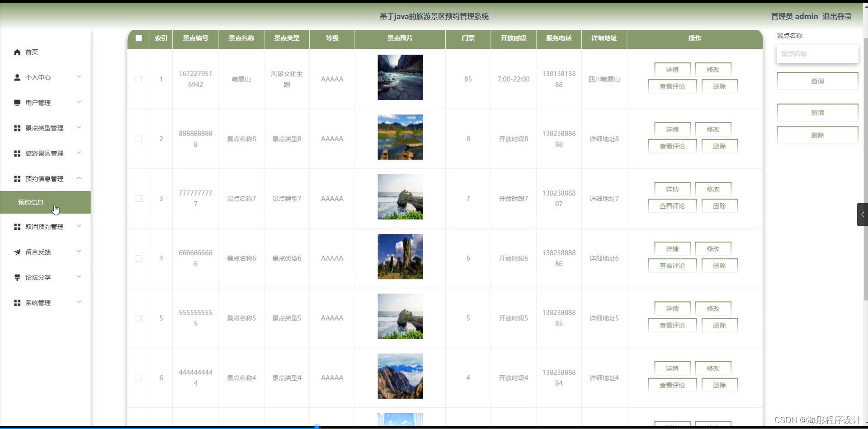Open the 首页 menu item
868x429 pixels.
(x=45, y=52)
